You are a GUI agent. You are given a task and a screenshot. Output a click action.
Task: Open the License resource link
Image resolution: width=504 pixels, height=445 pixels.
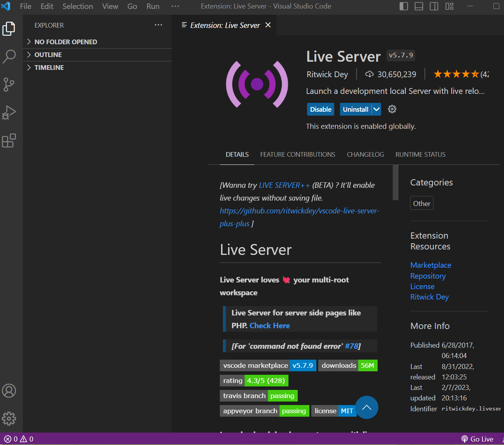[423, 286]
